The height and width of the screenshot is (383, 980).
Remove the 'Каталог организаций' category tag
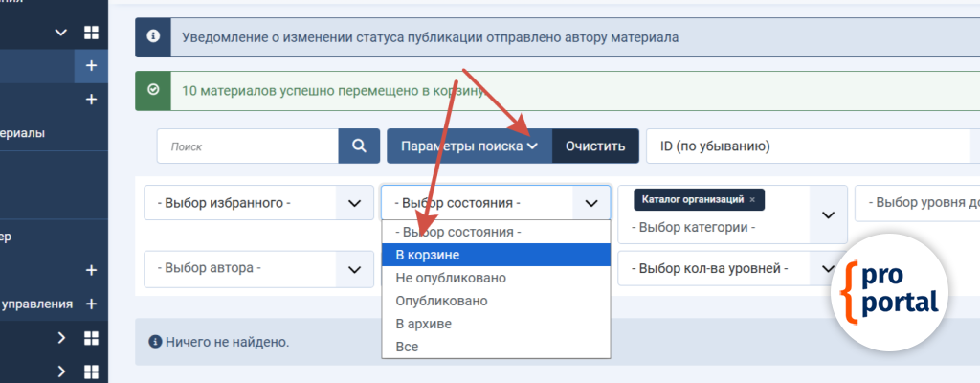point(752,199)
